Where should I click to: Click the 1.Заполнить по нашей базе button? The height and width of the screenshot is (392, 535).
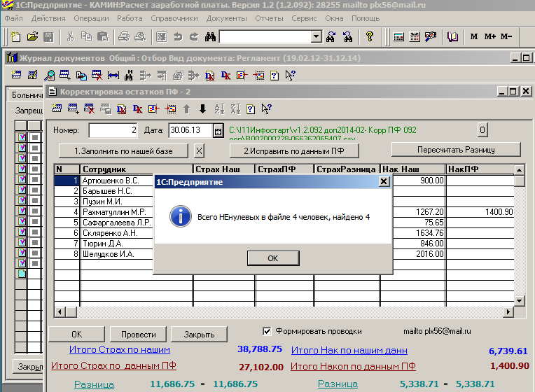pos(123,150)
